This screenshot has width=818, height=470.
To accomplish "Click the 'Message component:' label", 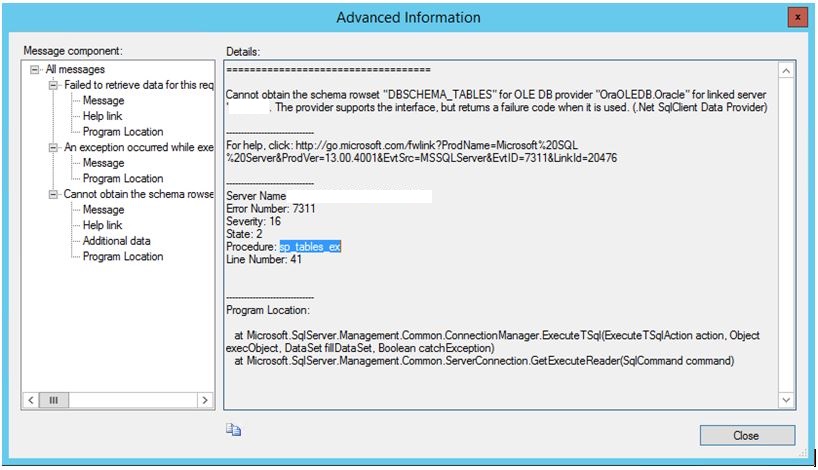I will [73, 51].
